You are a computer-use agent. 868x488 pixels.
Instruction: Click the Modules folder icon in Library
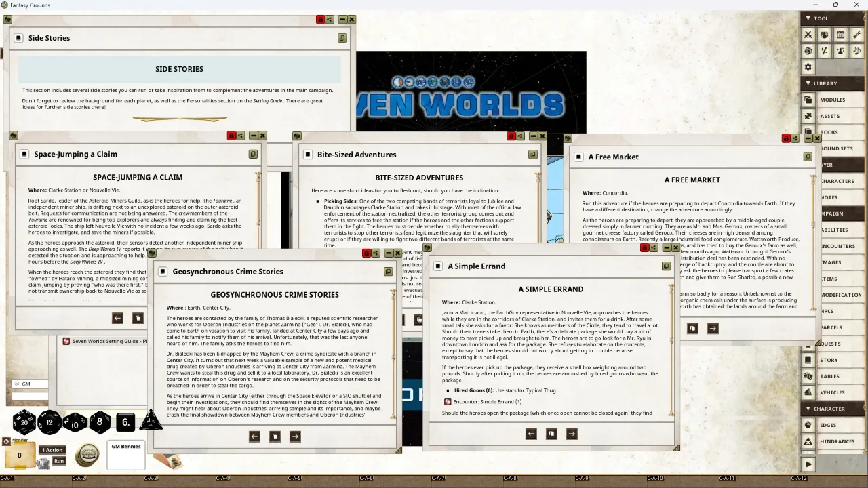pyautogui.click(x=808, y=100)
